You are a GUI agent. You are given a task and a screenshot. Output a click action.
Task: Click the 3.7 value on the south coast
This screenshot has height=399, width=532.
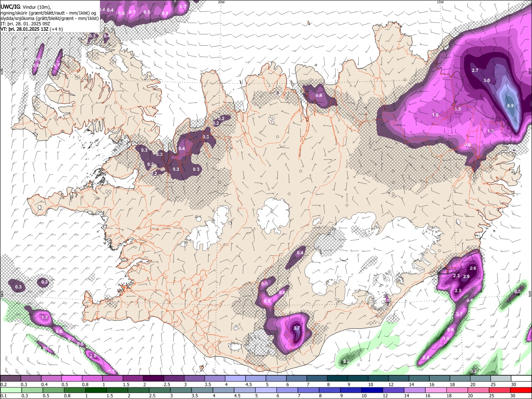tap(296, 328)
